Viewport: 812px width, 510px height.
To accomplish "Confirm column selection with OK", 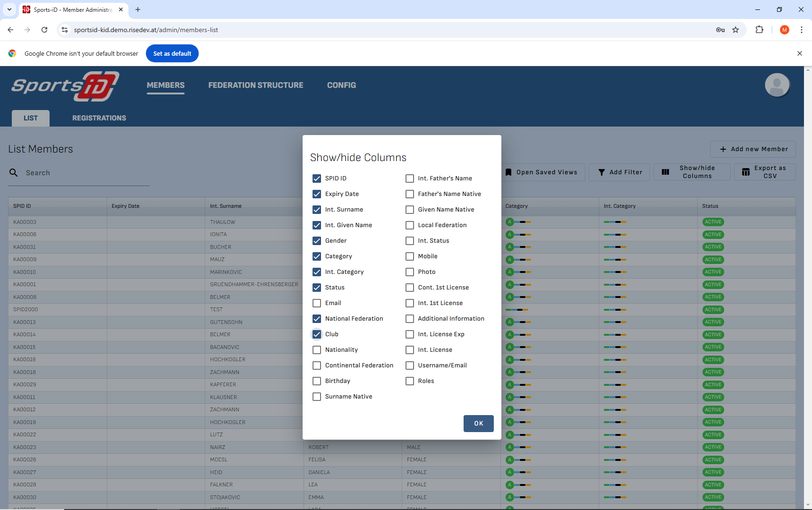I will tap(478, 424).
